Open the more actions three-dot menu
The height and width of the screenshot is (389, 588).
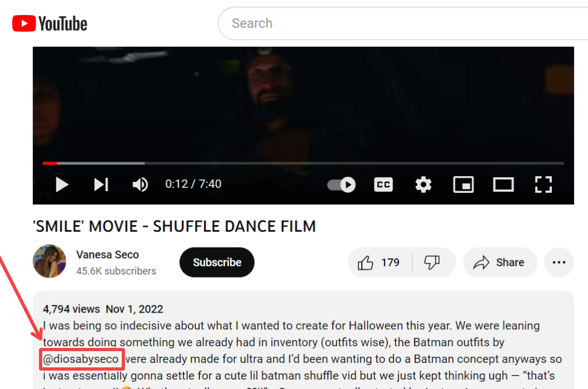coord(559,262)
